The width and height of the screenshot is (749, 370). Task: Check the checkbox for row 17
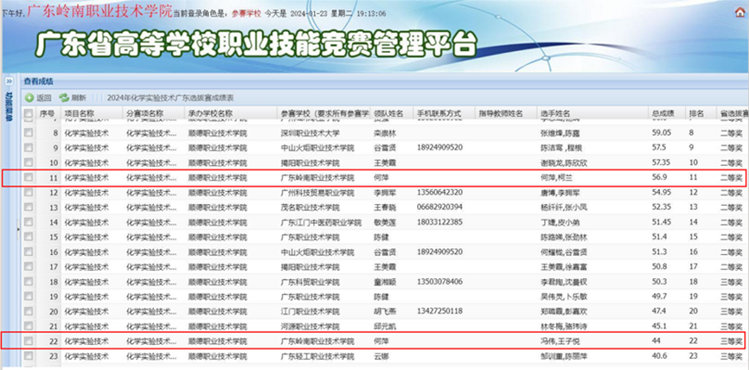point(29,266)
